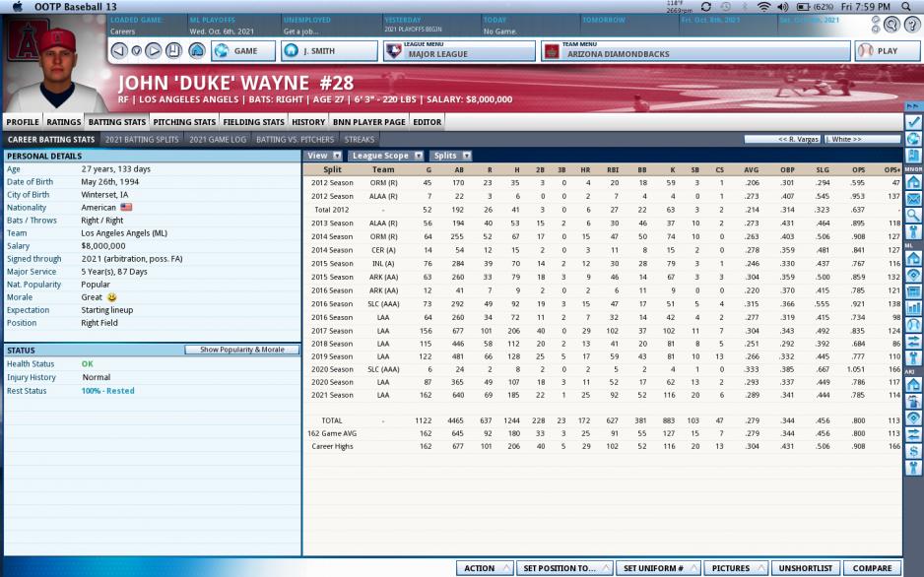Image resolution: width=924 pixels, height=577 pixels.
Task: Open the SET POSITION TO... menu
Action: [565, 568]
